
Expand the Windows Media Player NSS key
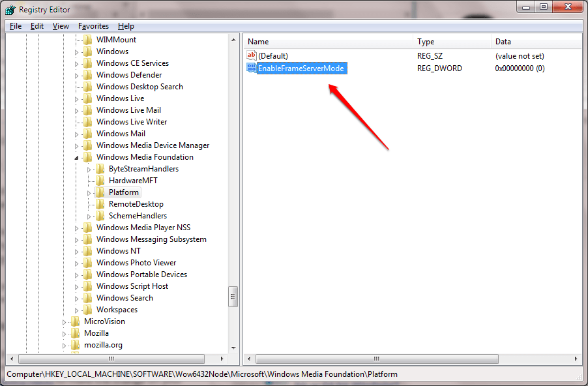click(77, 227)
